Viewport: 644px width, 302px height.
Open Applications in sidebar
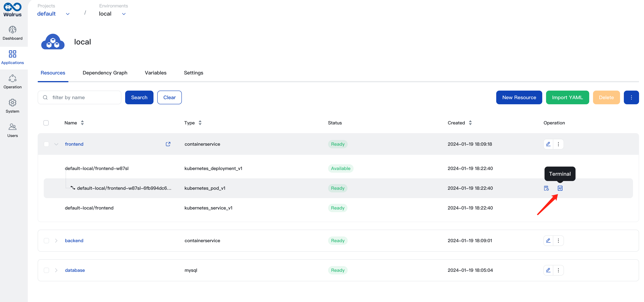coord(13,57)
